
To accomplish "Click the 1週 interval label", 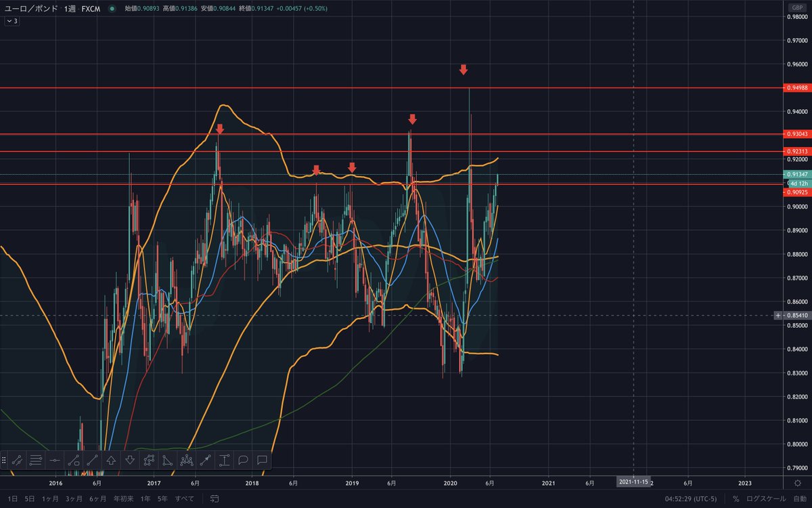I will (70, 9).
